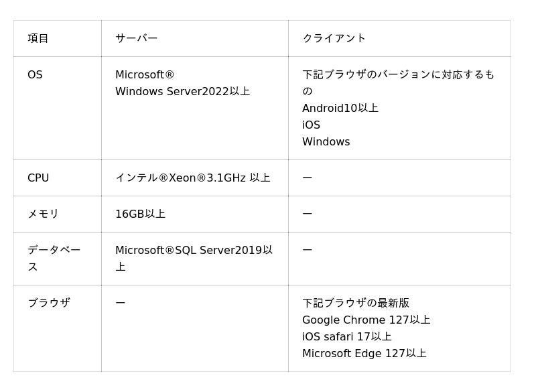Click the iOS line in OS row
This screenshot has width=536, height=392.
coord(311,125)
